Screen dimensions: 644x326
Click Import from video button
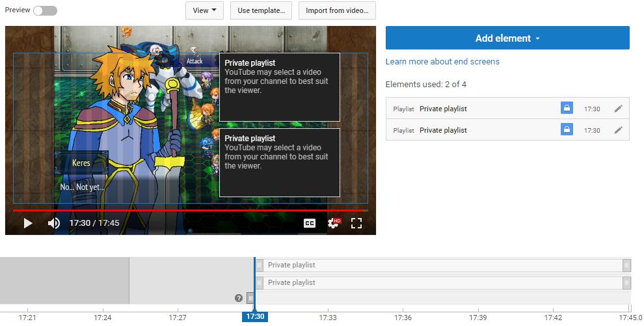(337, 10)
